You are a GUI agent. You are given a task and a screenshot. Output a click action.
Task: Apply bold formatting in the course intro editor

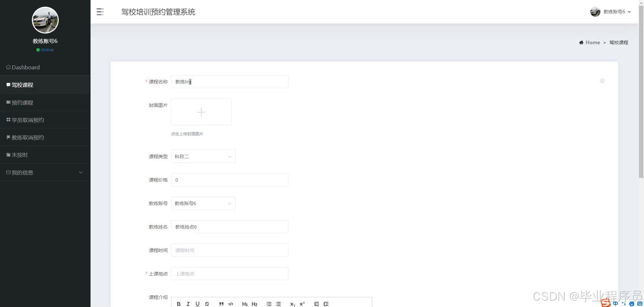pyautogui.click(x=179, y=304)
